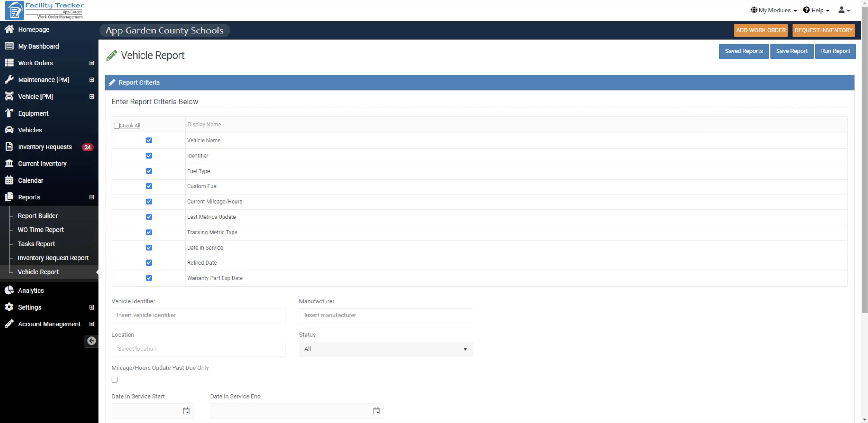Uncheck the Current Mileage/Hours checkbox
Image resolution: width=868 pixels, height=423 pixels.
click(x=149, y=202)
